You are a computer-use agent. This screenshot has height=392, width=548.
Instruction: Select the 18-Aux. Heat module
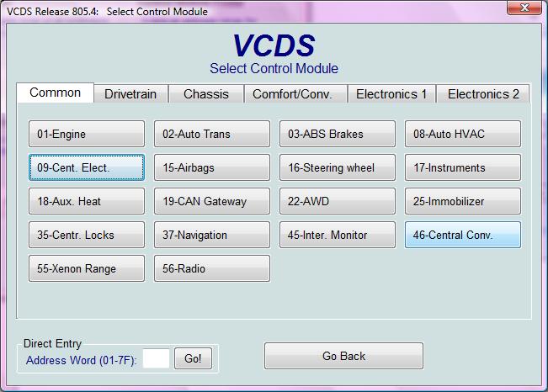click(87, 201)
